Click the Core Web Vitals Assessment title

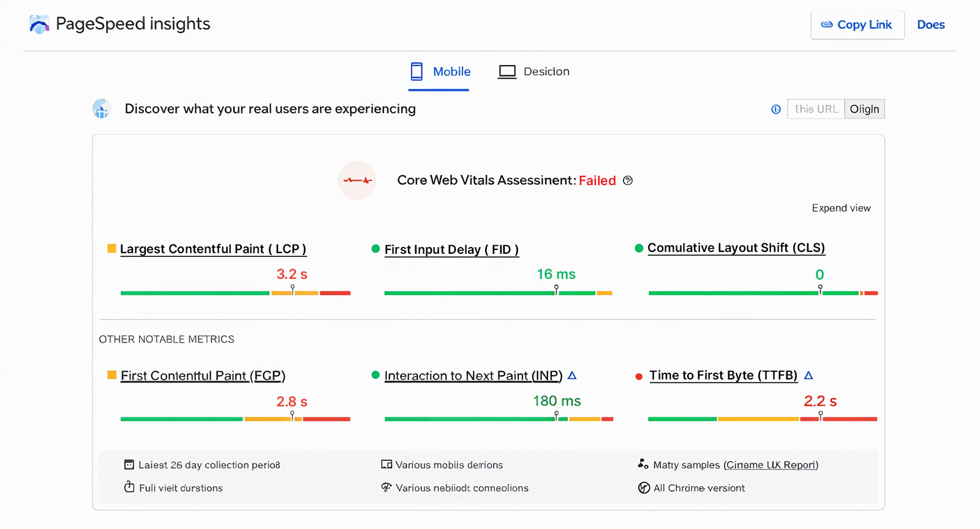pos(486,180)
